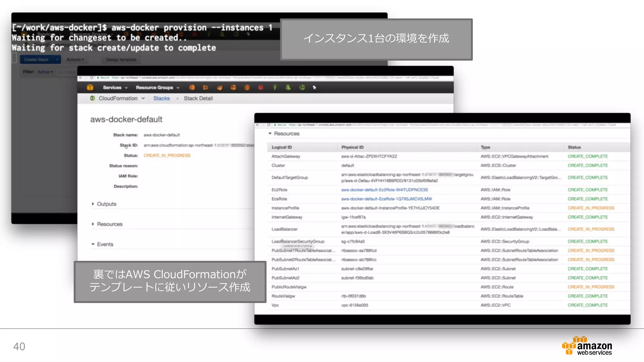Select the AttachGateway resource row
This screenshot has width=644, height=362.
449,156
